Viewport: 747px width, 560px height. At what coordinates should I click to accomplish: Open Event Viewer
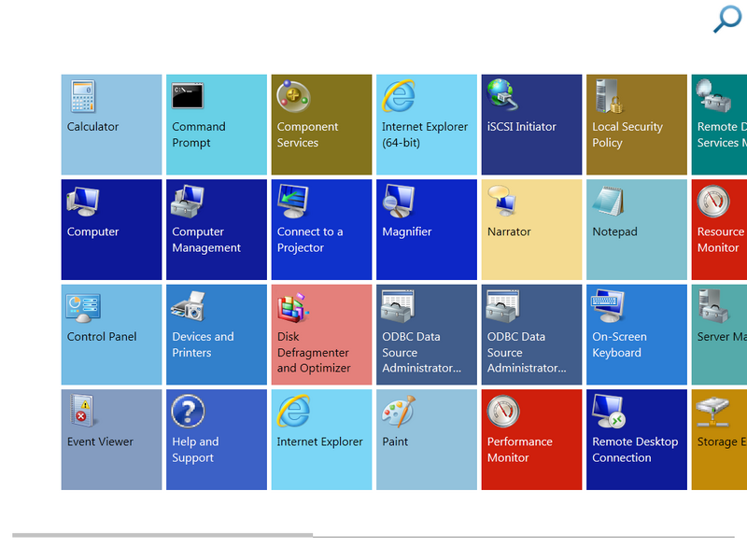[x=111, y=440]
